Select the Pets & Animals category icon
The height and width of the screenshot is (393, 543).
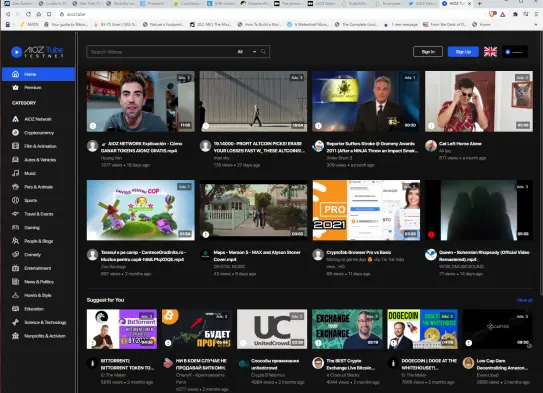[x=16, y=187]
